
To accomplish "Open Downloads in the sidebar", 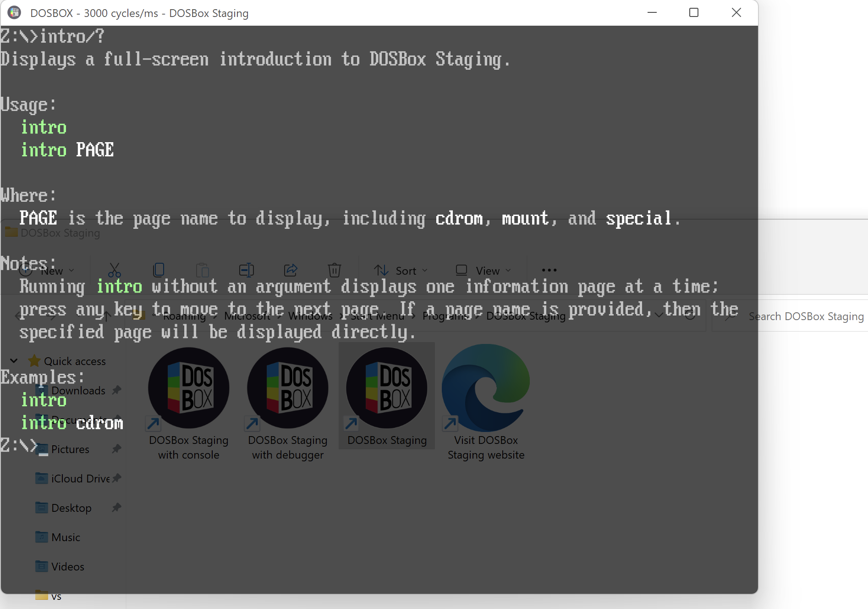I will (x=71, y=390).
